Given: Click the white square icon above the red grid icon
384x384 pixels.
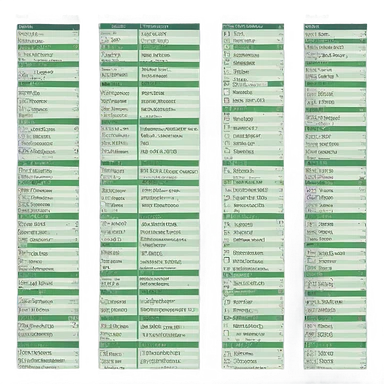Looking at the screenshot, I should click(x=227, y=92).
